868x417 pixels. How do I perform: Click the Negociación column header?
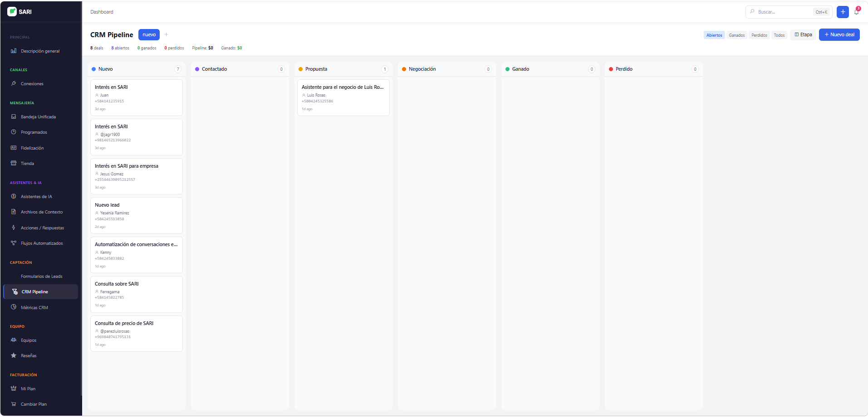[x=447, y=69]
